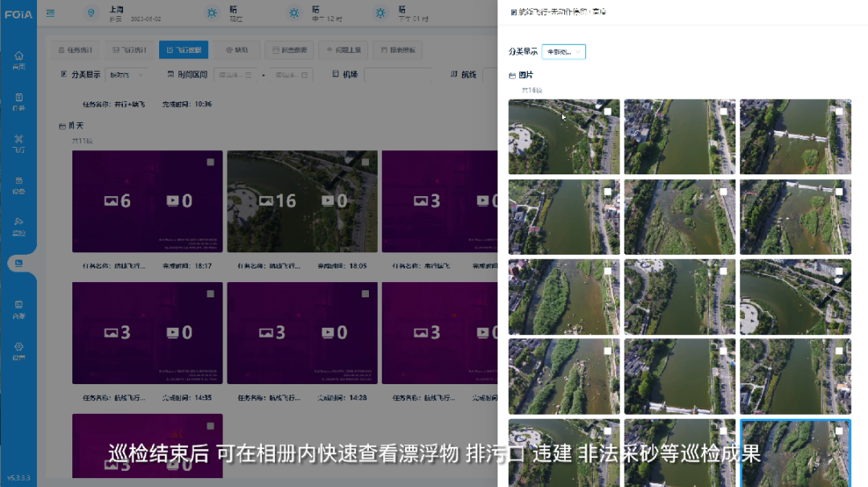This screenshot has height=487, width=868.
Task: Click the calendar icon next to 图片
Action: (x=512, y=76)
